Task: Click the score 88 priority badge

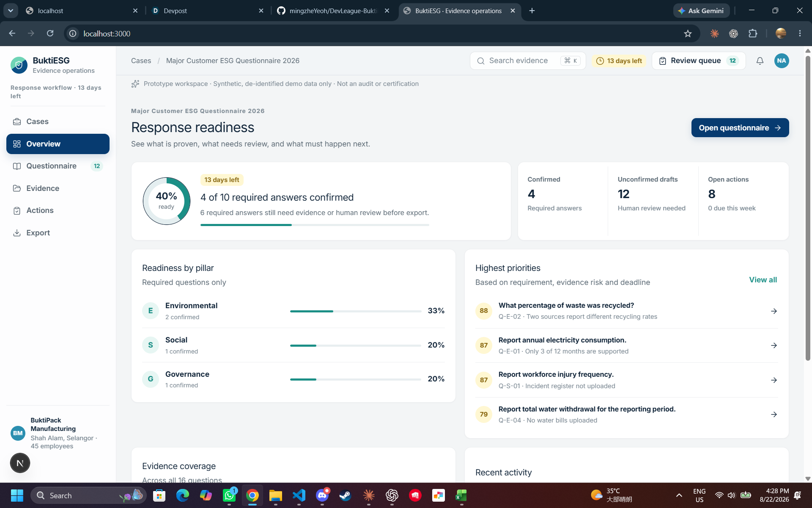Action: coord(484,311)
